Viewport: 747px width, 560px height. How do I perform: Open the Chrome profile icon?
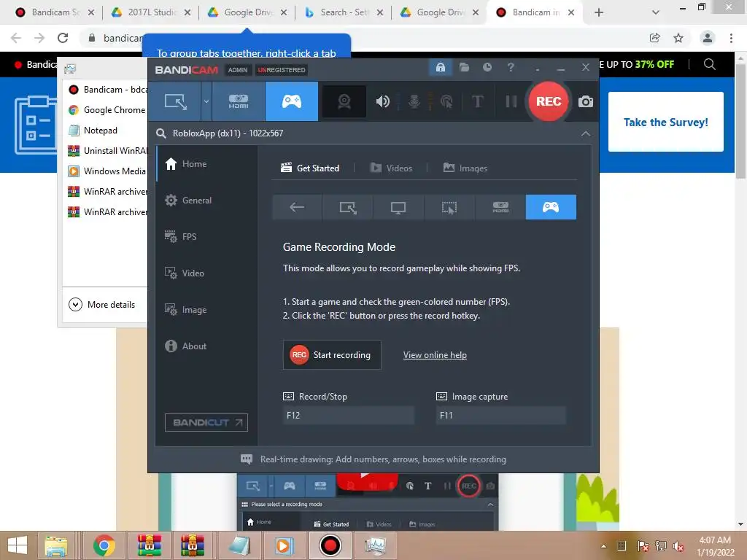click(708, 38)
